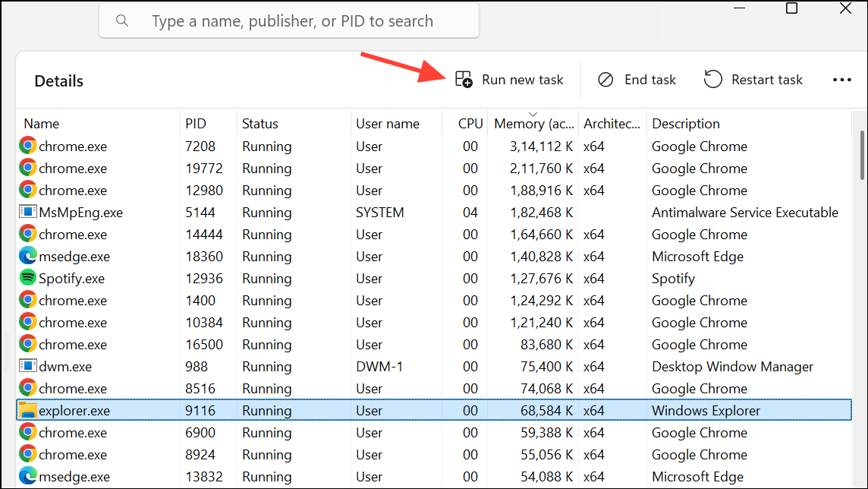Screen dimensions: 868x489
Task: Click the Restart task icon
Action: point(712,80)
